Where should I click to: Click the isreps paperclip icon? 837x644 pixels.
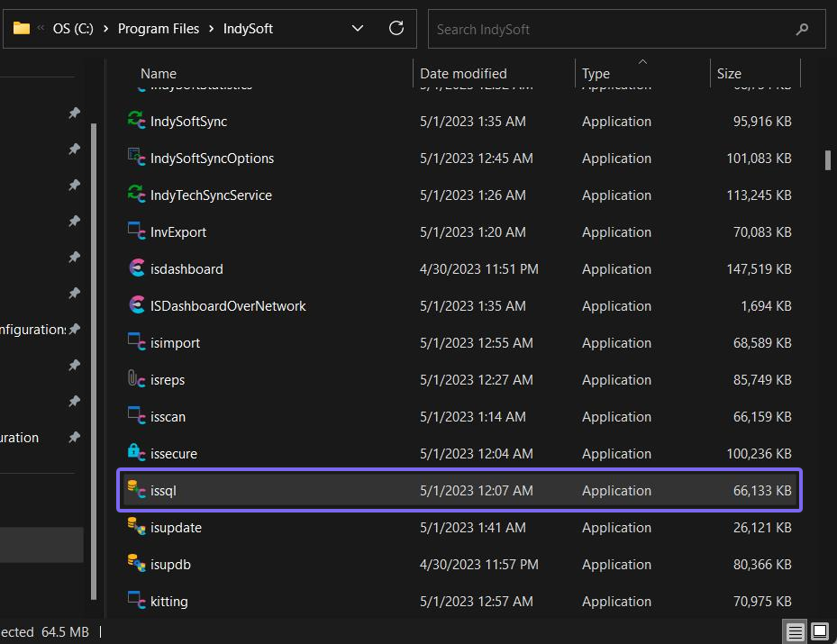(136, 379)
